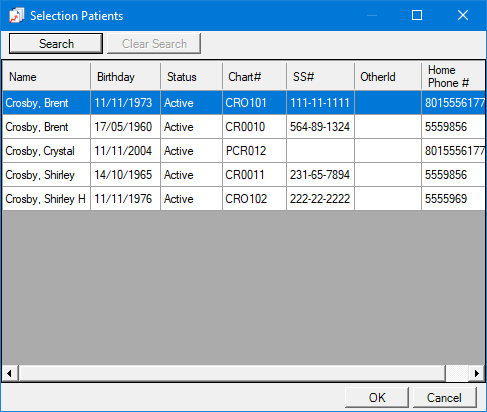The image size is (487, 412).
Task: Sort by the Name column header
Action: [46, 76]
